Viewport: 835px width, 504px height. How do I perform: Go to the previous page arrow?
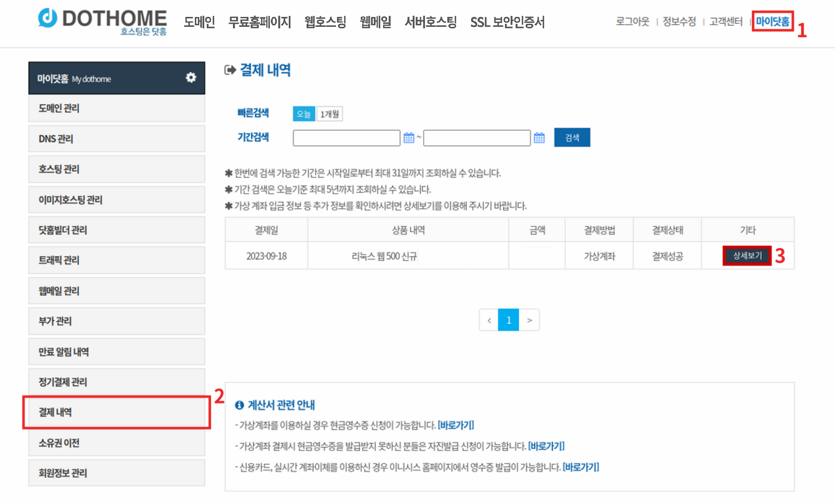click(489, 320)
